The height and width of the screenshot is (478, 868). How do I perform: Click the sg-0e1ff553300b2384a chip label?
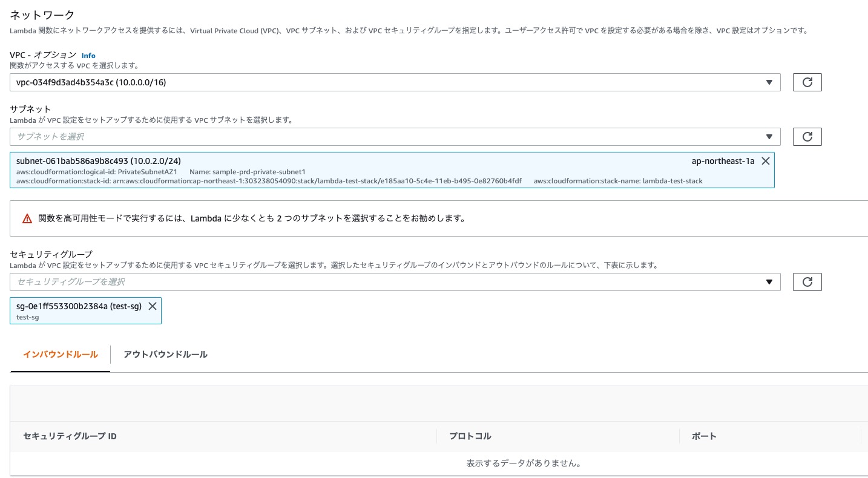pyautogui.click(x=79, y=306)
